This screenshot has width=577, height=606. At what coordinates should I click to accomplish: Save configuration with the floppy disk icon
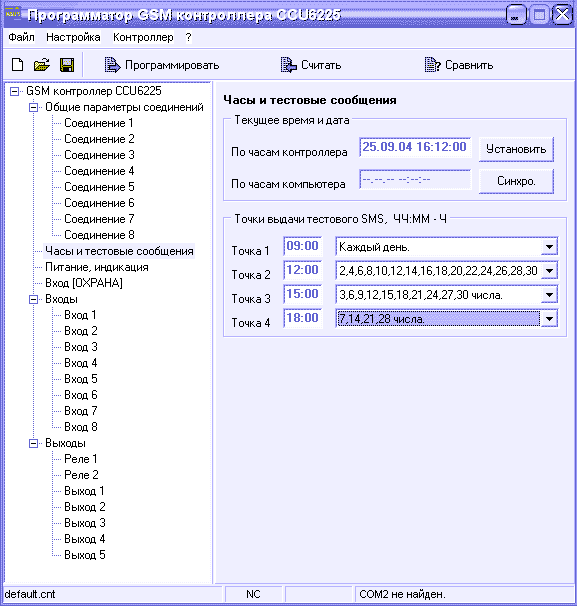point(67,65)
